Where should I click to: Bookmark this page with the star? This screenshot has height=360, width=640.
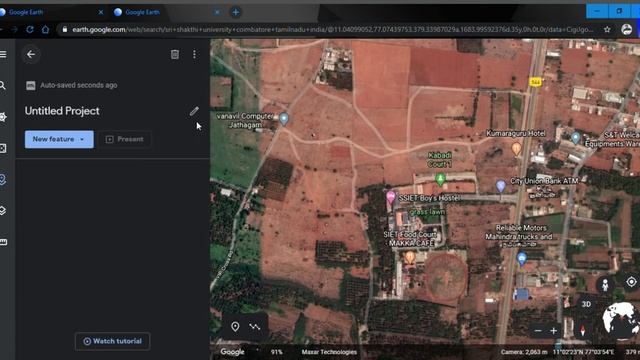point(607,29)
